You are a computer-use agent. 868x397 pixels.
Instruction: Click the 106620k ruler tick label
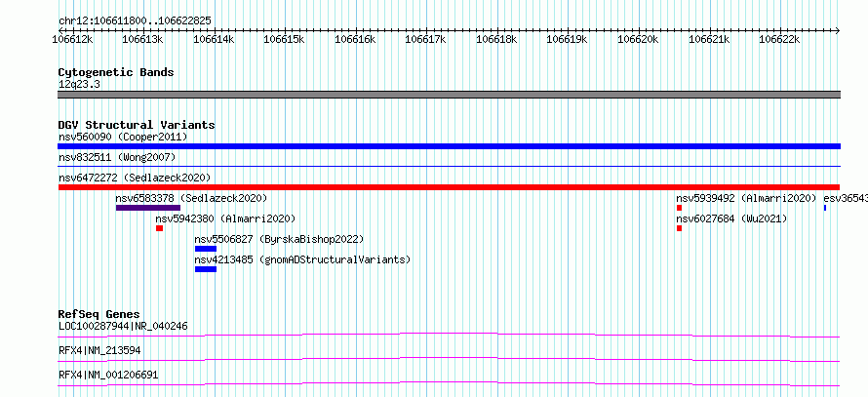pos(638,39)
